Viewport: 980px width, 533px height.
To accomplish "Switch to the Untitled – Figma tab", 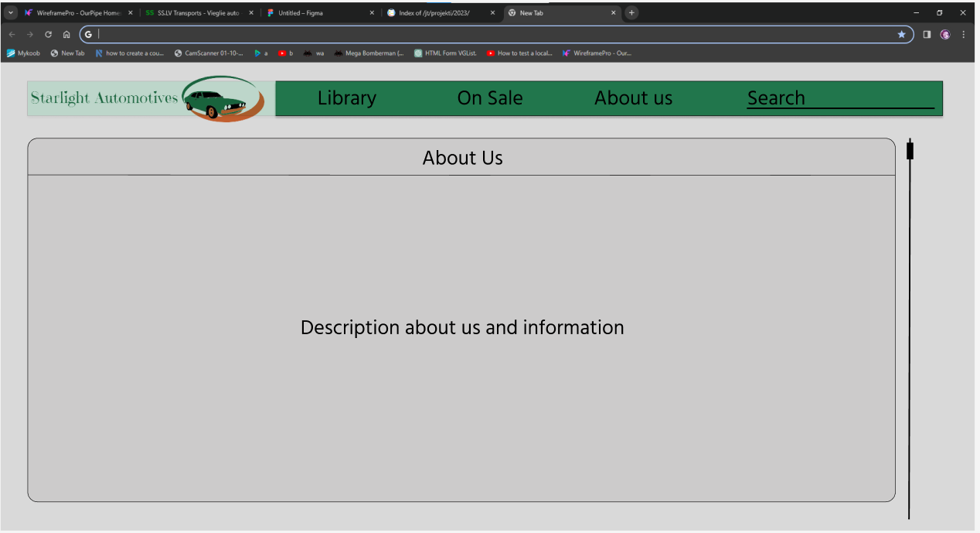I will tap(317, 13).
